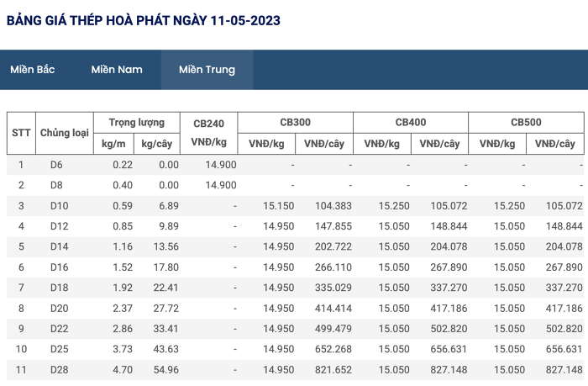Screen dimensions: 588x386
Task: Click the CB500 group header
Action: (526, 123)
